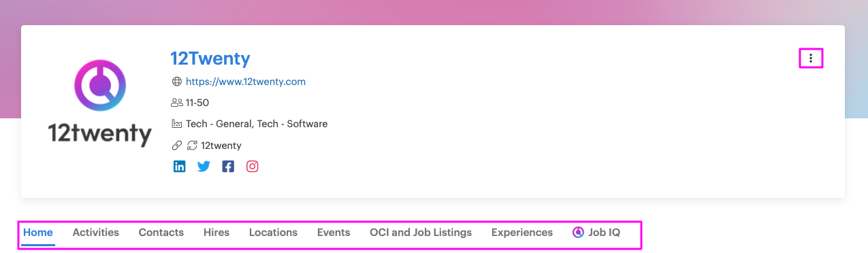Switch to the Experiences tab

pos(522,233)
